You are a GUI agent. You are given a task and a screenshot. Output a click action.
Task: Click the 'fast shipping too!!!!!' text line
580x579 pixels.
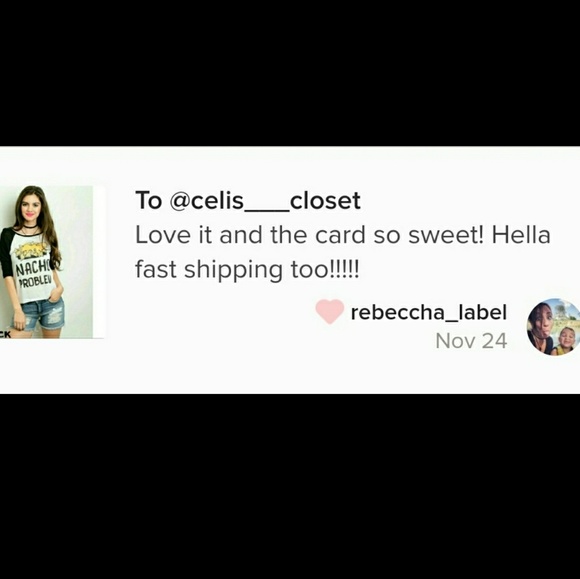(x=247, y=270)
